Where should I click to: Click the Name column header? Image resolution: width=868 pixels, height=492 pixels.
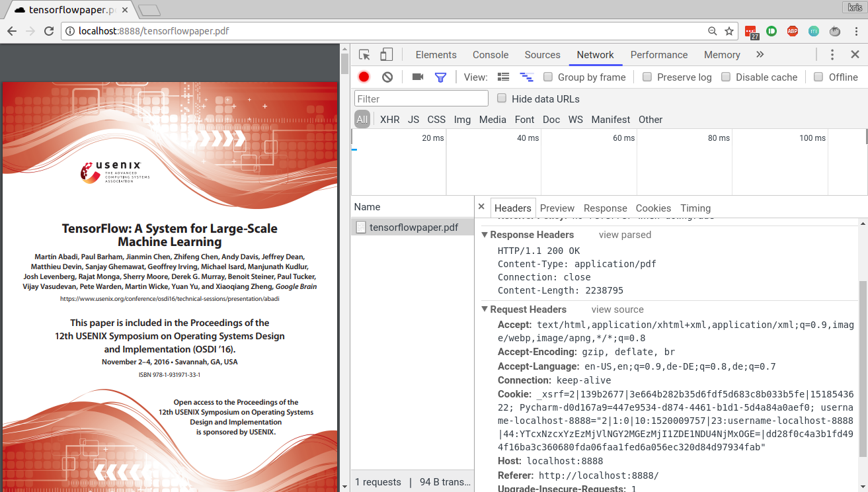[x=413, y=207]
